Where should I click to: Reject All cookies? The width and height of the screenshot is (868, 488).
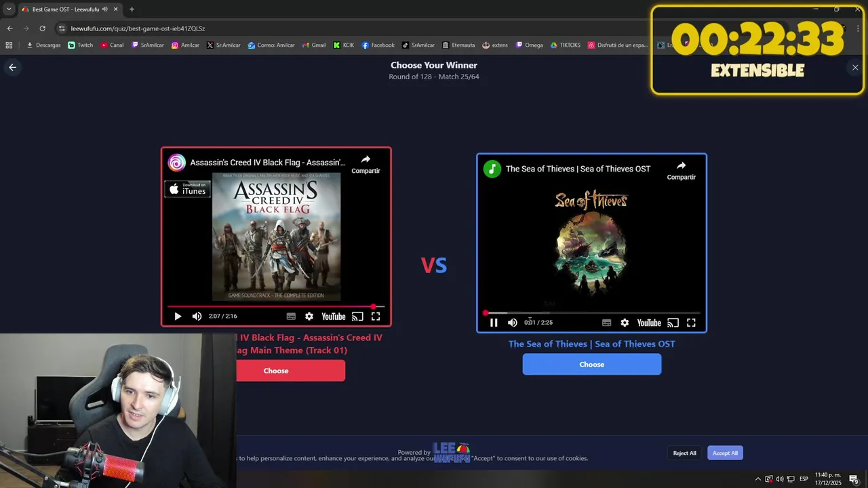[684, 453]
